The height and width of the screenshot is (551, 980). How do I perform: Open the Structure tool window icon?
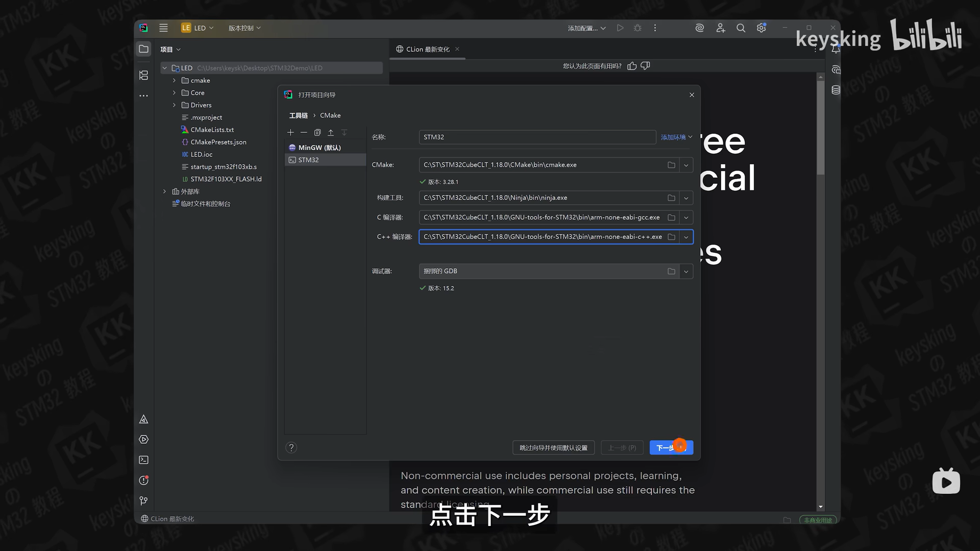[144, 75]
